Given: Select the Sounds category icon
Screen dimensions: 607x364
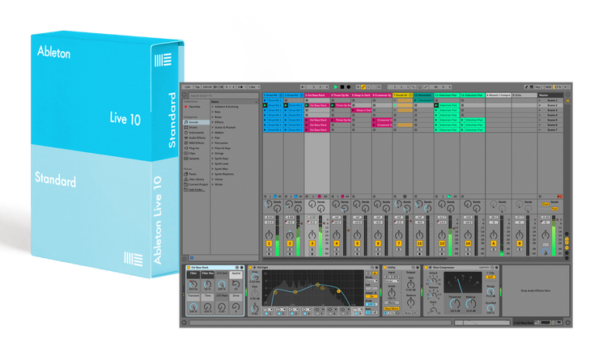Looking at the screenshot, I should (x=186, y=122).
